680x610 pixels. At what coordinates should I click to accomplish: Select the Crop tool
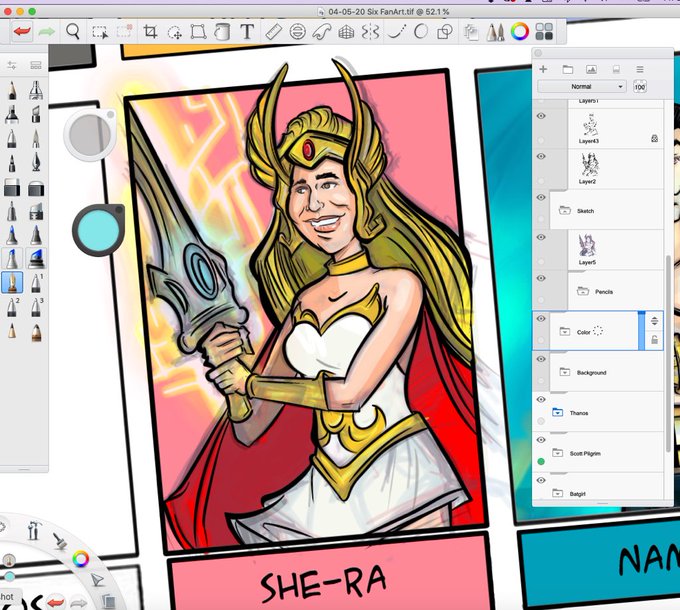150,32
